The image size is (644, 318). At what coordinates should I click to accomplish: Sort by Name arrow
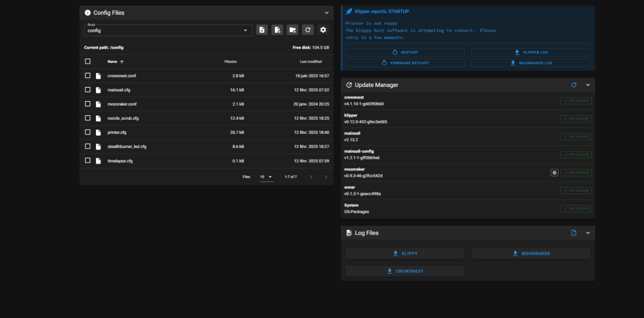tap(122, 62)
